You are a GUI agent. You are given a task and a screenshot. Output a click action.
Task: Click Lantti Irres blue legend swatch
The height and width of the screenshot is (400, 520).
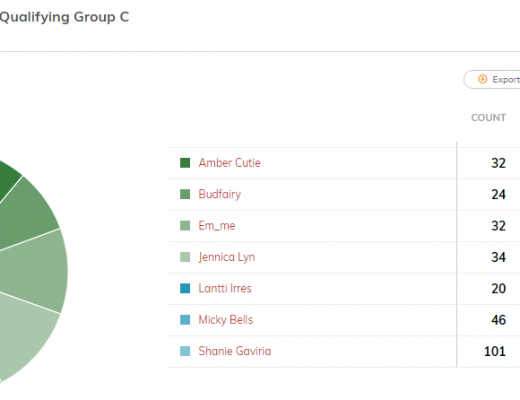coord(185,288)
